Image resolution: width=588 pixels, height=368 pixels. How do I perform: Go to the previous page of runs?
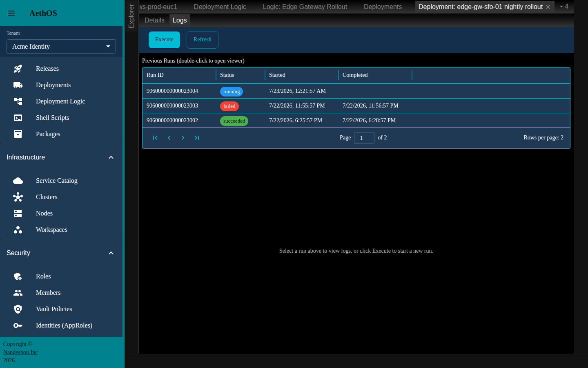tap(169, 138)
